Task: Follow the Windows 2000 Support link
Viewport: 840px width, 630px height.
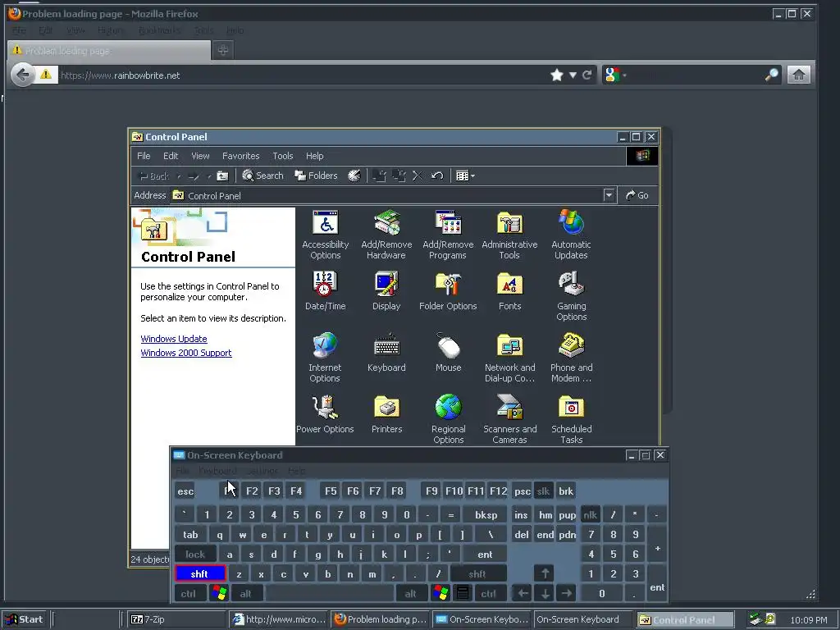Action: [186, 353]
